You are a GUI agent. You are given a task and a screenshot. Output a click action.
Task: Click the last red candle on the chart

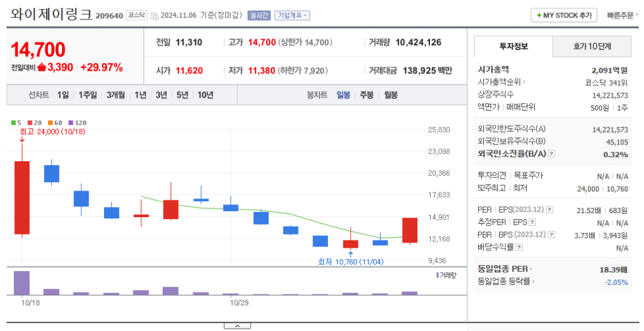tap(410, 230)
